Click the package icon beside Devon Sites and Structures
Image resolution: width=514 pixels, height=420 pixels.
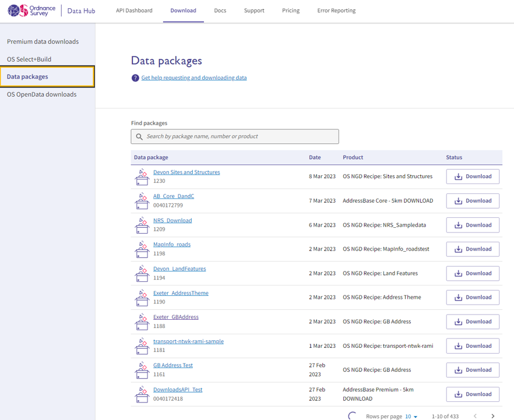click(142, 177)
